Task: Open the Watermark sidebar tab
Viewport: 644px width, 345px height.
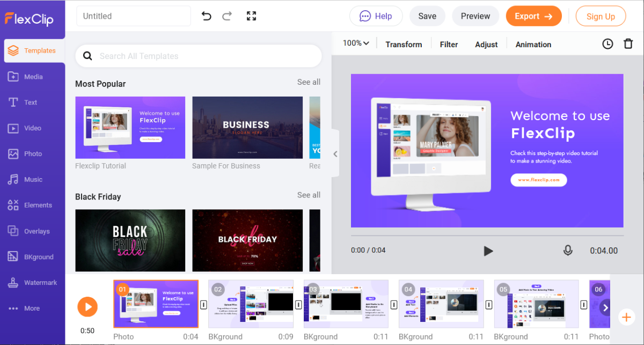Action: [x=33, y=283]
